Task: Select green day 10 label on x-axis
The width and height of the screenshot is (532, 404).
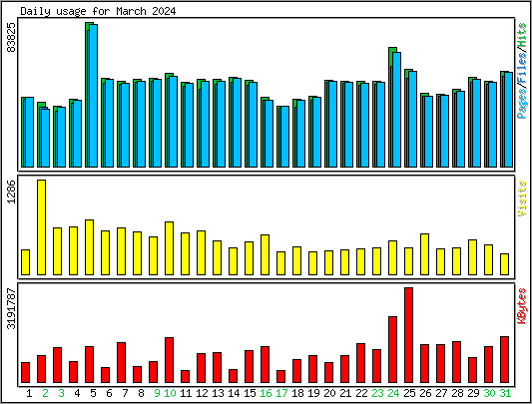Action: [170, 393]
